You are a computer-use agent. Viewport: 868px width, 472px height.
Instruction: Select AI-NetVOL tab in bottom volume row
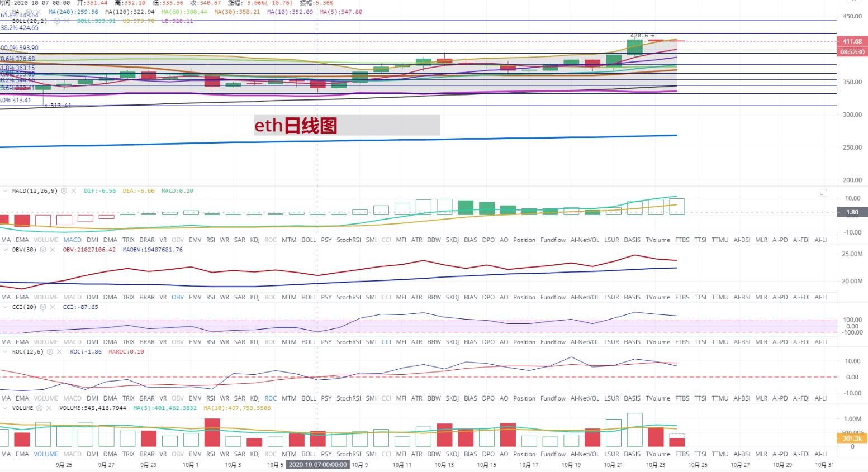pyautogui.click(x=585, y=455)
